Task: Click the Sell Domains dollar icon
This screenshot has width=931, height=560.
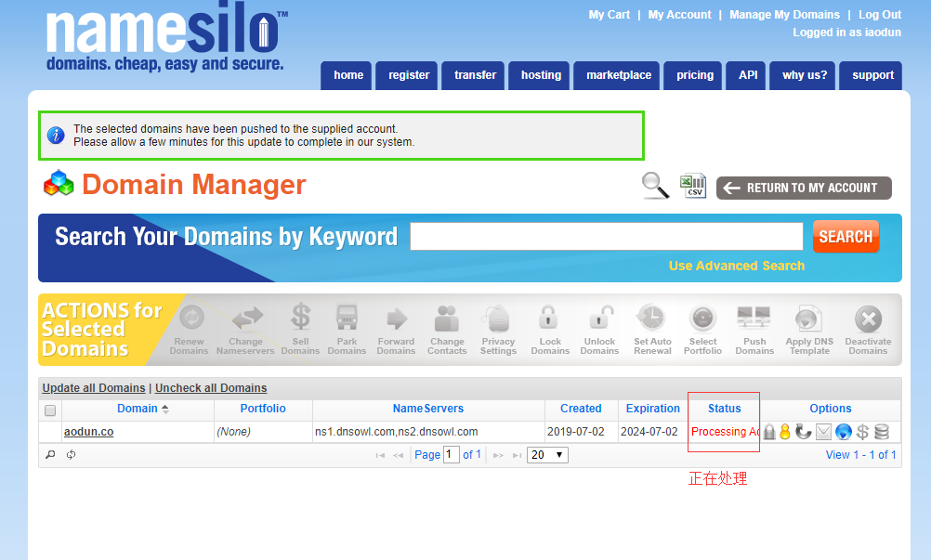Action: (300, 316)
